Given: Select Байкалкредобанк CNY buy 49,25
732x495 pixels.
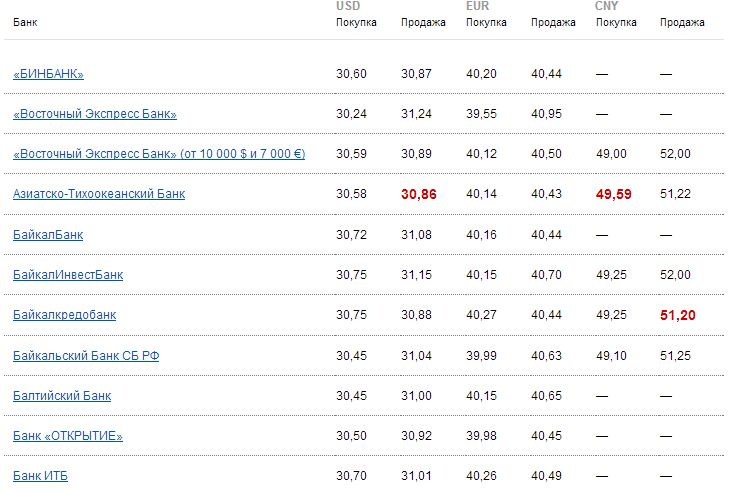Looking at the screenshot, I should [x=611, y=315].
